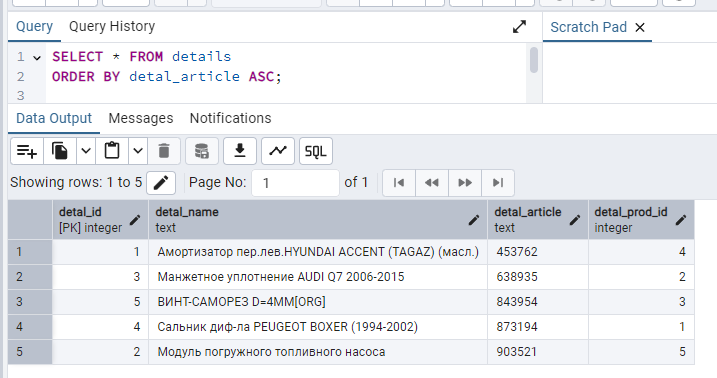Edit the showing rows range with pencil button
The height and width of the screenshot is (378, 717).
[161, 183]
